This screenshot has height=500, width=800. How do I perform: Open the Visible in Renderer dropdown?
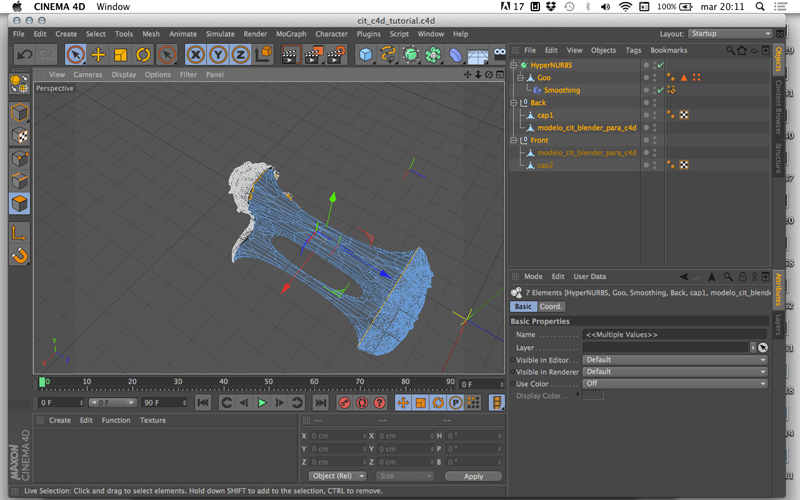[x=675, y=371]
